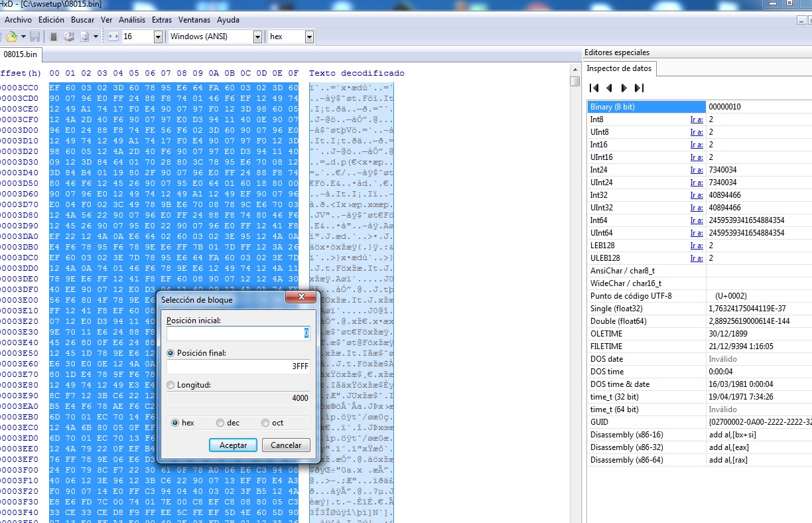Click the Punto de código UTF-8 row
Image resolution: width=812 pixels, height=523 pixels.
point(700,296)
